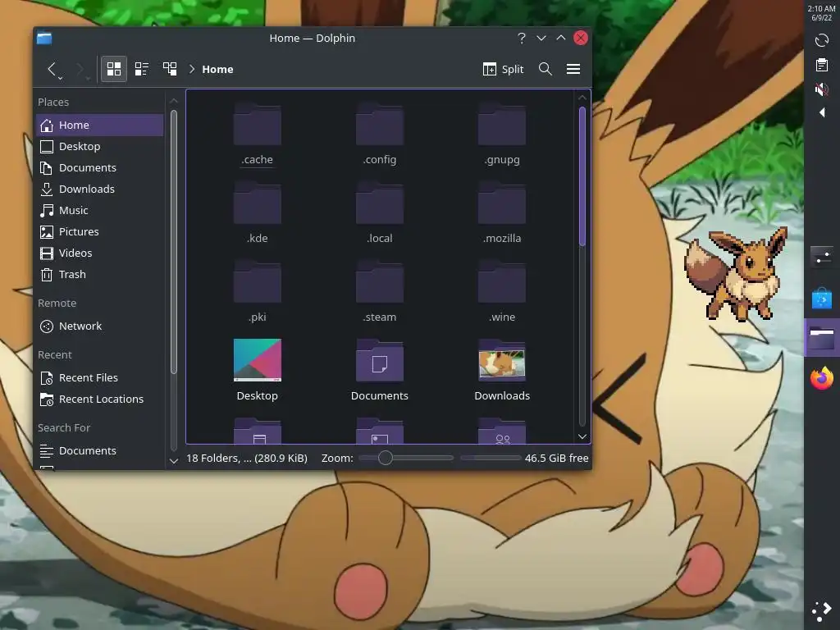Click the muted volume tray icon

(x=822, y=89)
